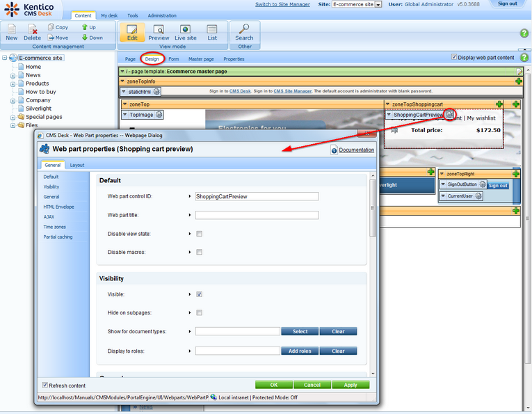Select Silverlight in content tree
Viewport: 532px width, 414px height.
click(39, 109)
